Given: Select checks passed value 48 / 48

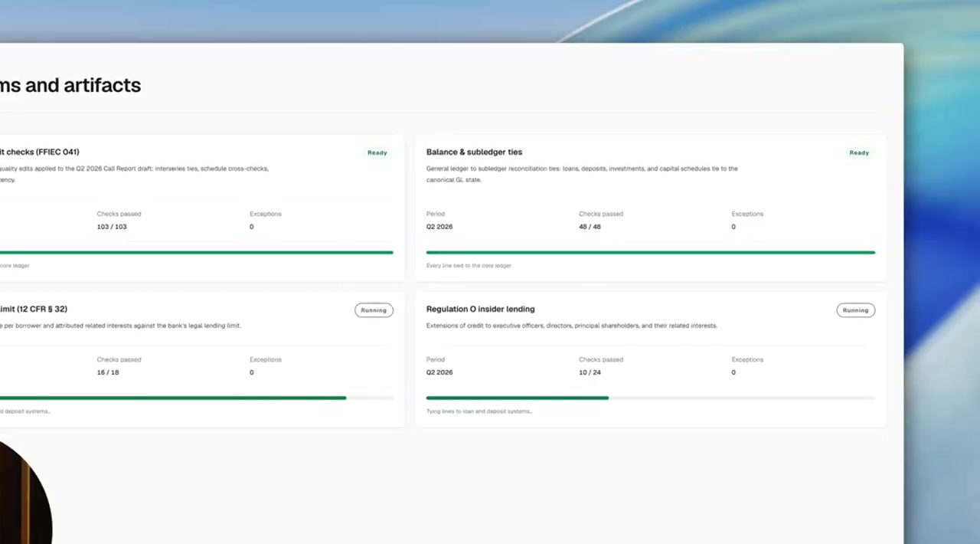Looking at the screenshot, I should pyautogui.click(x=590, y=227).
